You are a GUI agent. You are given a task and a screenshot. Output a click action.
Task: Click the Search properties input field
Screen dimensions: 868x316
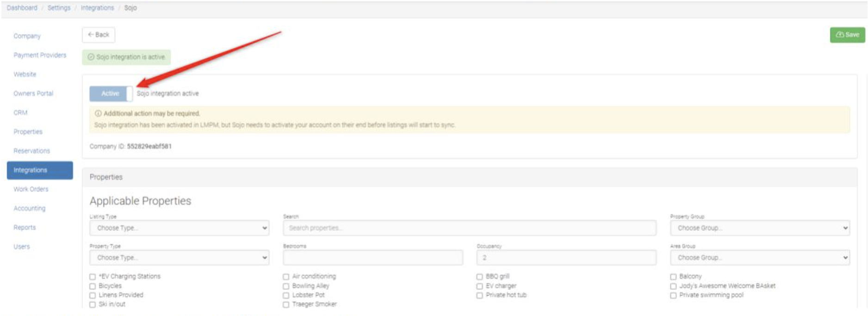click(x=469, y=228)
